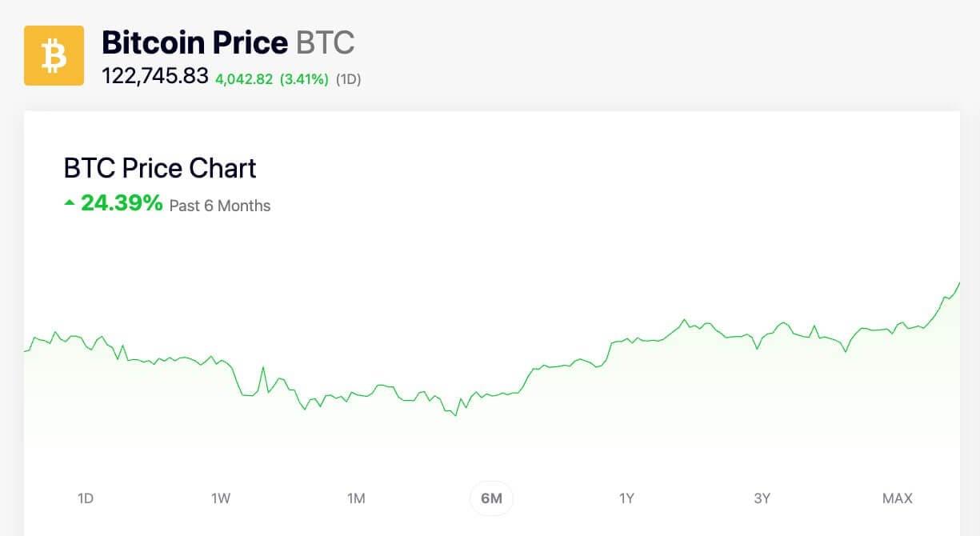Switch to the 1M chart view
Viewport: 980px width, 536px height.
click(356, 498)
